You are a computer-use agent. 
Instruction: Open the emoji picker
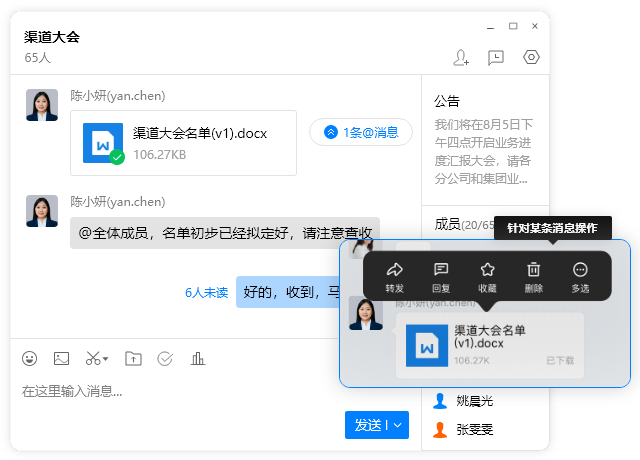[29, 359]
